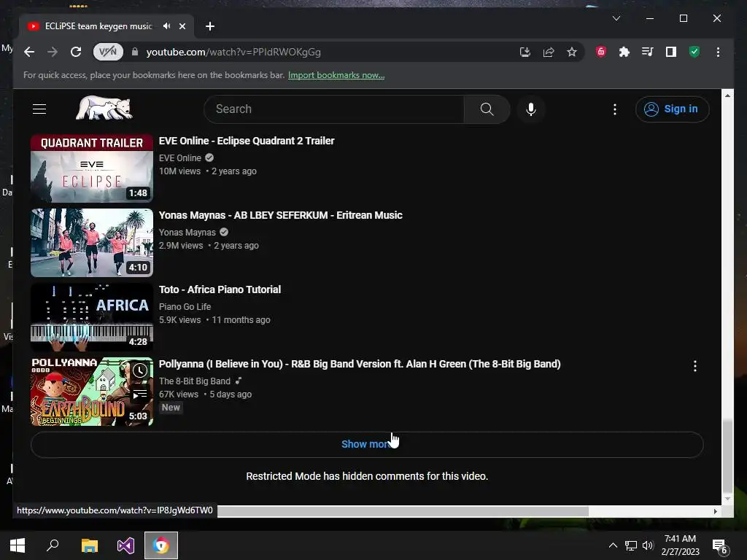Viewport: 747px width, 560px height.
Task: Click Restricted Mode hidden comments message
Action: (x=367, y=476)
